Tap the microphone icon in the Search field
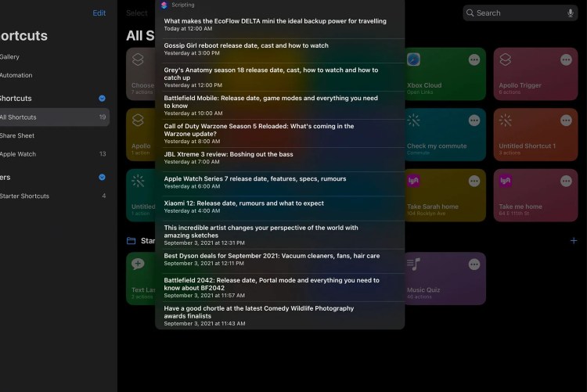This screenshot has width=587, height=392. coord(570,13)
